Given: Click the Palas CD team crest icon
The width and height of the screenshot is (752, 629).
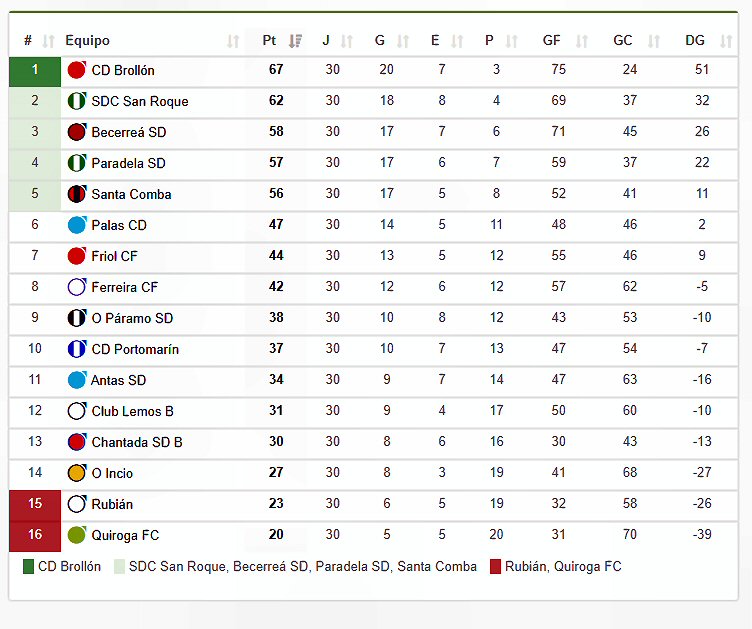Looking at the screenshot, I should coord(76,225).
